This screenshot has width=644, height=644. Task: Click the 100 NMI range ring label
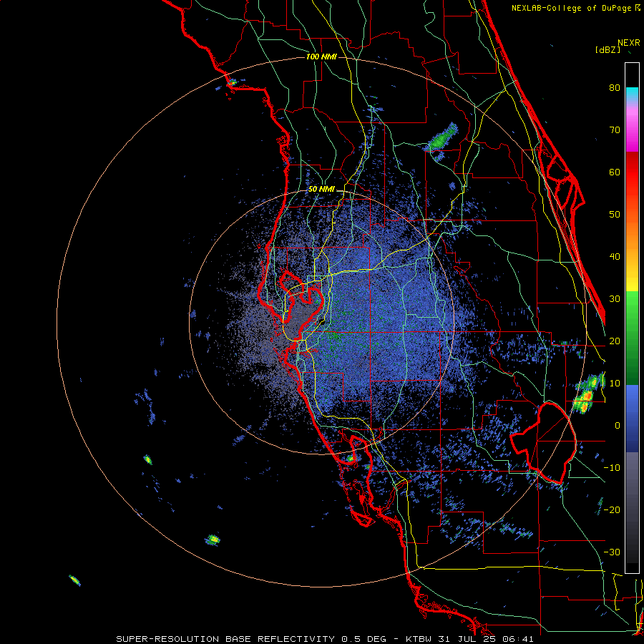click(x=321, y=57)
